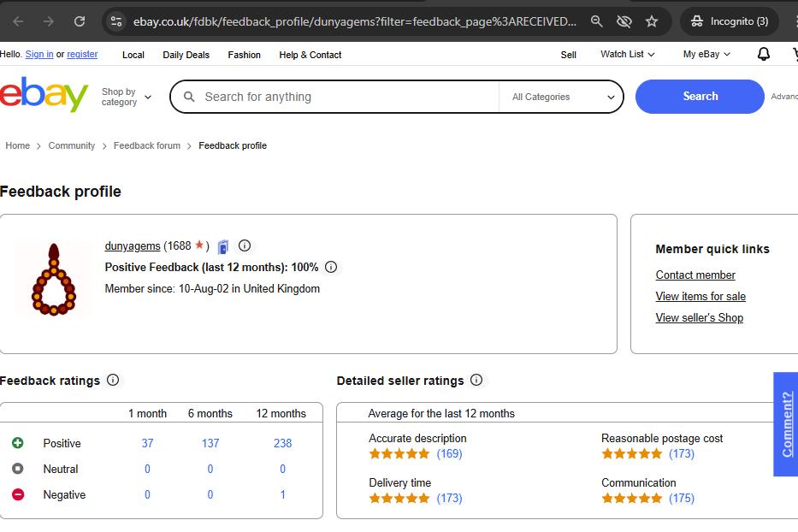
Task: Go to Community breadcrumb
Action: pyautogui.click(x=71, y=145)
